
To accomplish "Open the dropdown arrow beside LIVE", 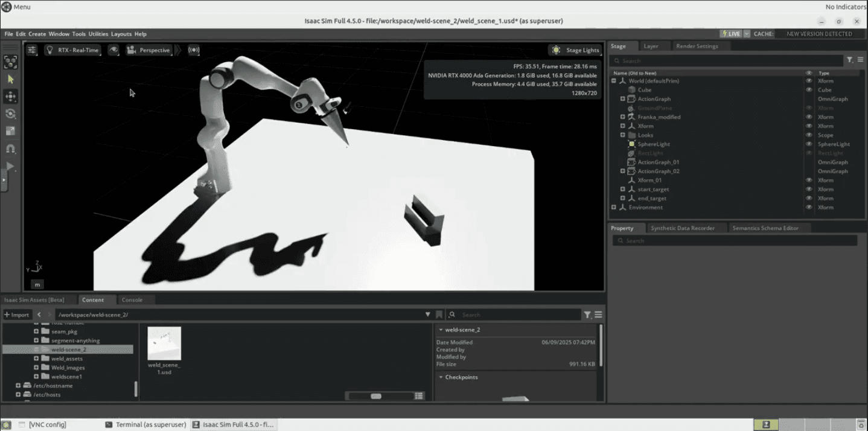I will pyautogui.click(x=747, y=34).
